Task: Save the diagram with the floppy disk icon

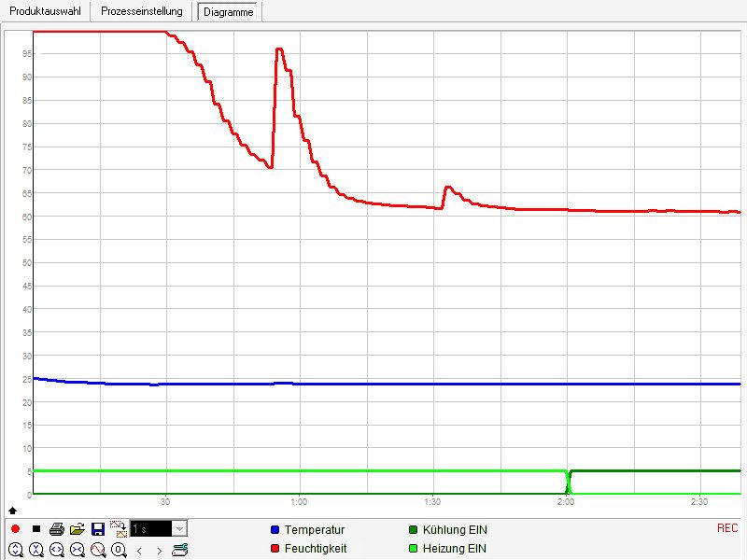Action: (x=98, y=529)
